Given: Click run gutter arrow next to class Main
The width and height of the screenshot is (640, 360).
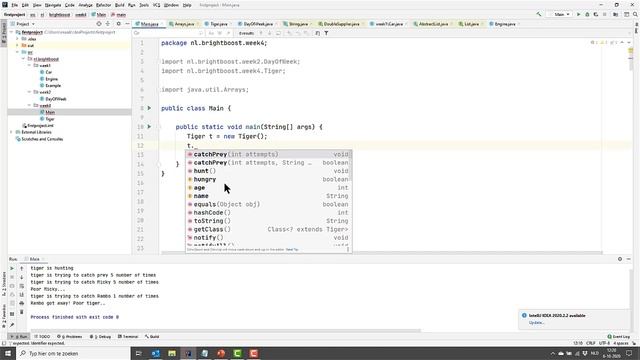Looking at the screenshot, I should [149, 108].
